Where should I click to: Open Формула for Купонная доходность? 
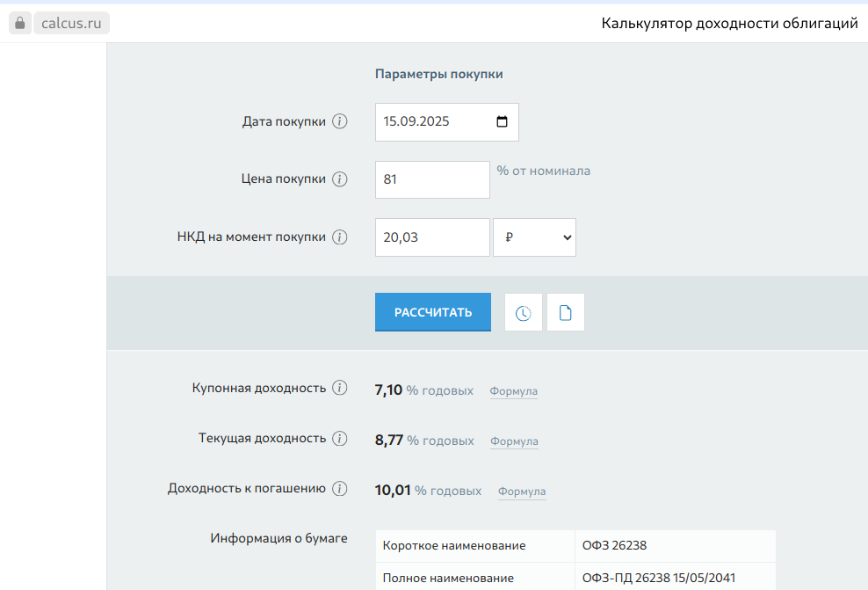pyautogui.click(x=513, y=391)
